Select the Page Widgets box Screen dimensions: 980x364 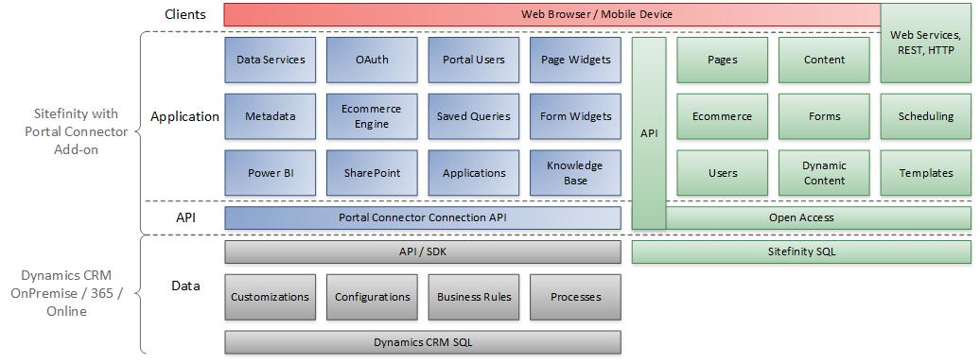click(x=576, y=60)
